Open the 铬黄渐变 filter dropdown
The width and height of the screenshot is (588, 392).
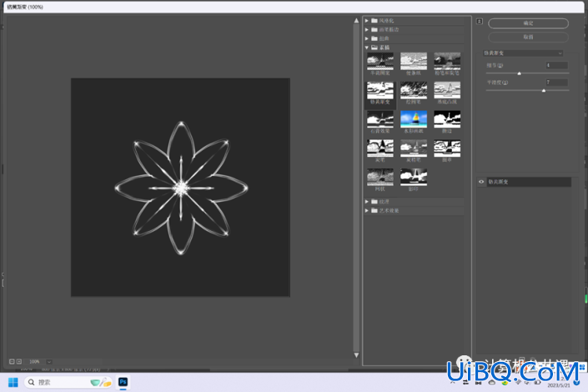523,53
